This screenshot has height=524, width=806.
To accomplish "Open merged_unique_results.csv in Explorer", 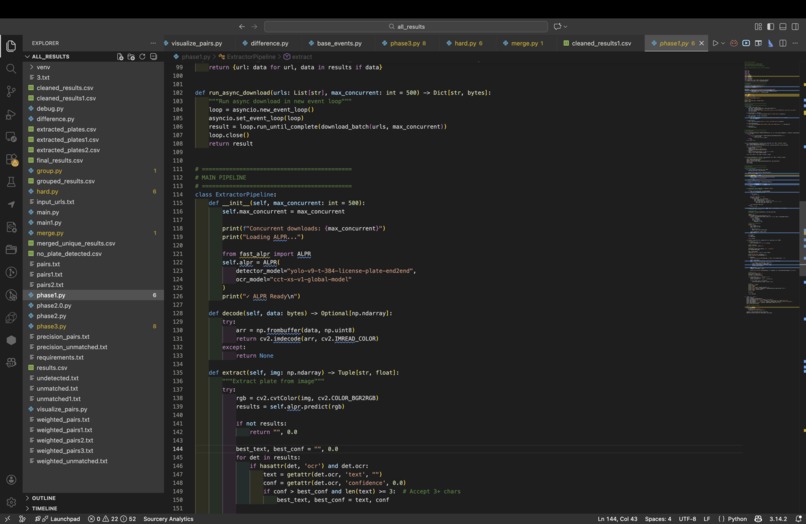I will (76, 243).
